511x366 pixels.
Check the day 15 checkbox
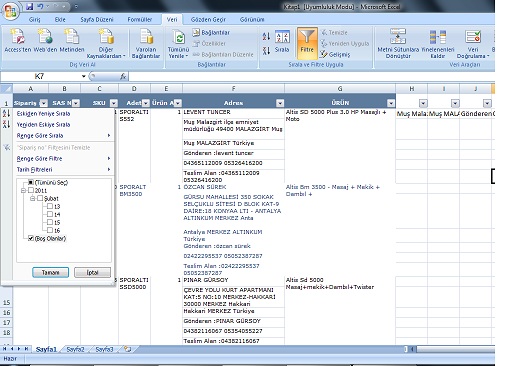(50, 222)
